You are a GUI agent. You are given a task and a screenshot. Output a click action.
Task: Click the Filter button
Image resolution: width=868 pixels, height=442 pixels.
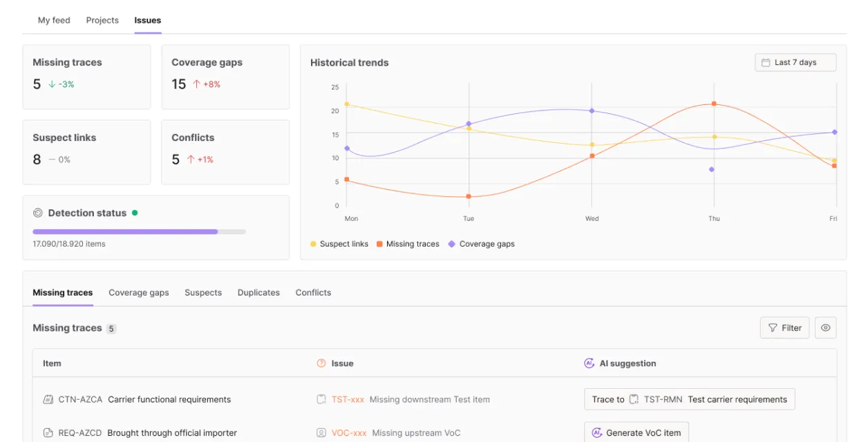click(784, 328)
